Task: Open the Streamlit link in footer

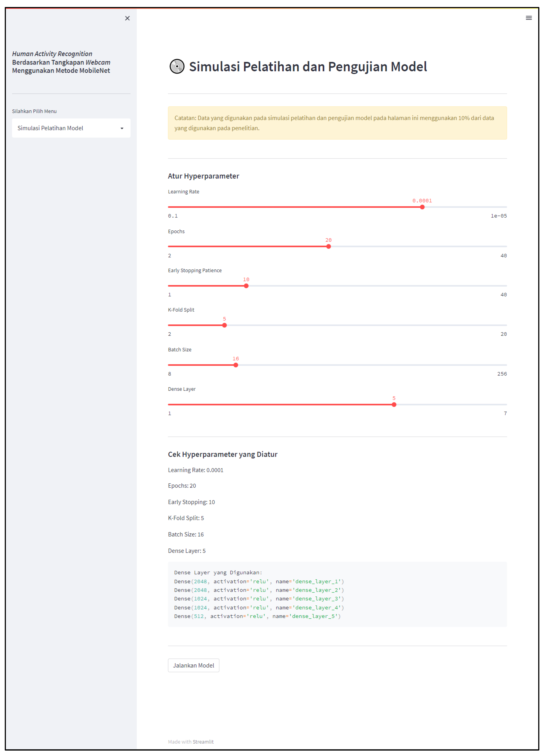Action: (203, 742)
